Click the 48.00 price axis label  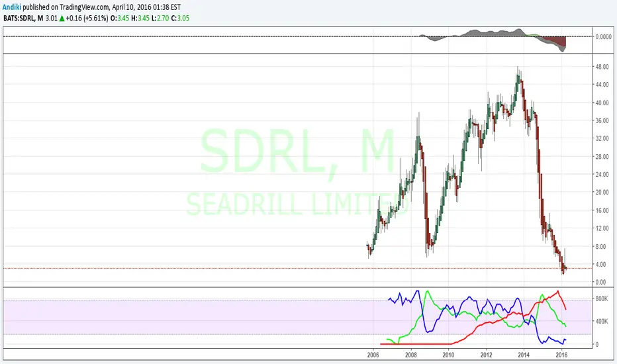[602, 66]
